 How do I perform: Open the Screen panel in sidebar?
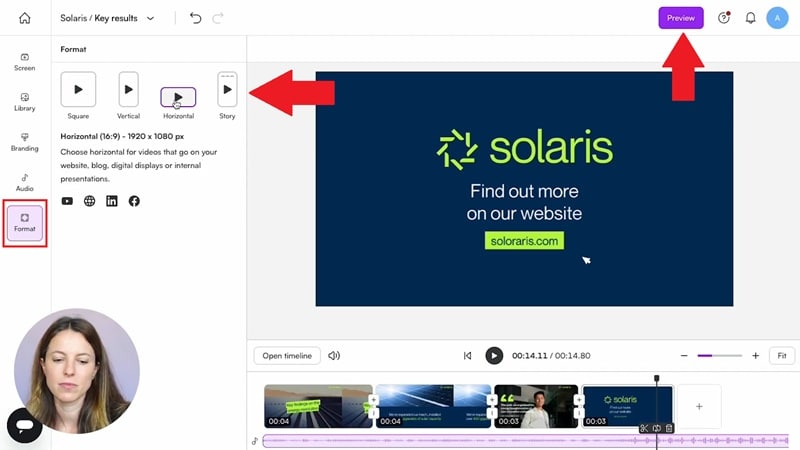[x=24, y=62]
